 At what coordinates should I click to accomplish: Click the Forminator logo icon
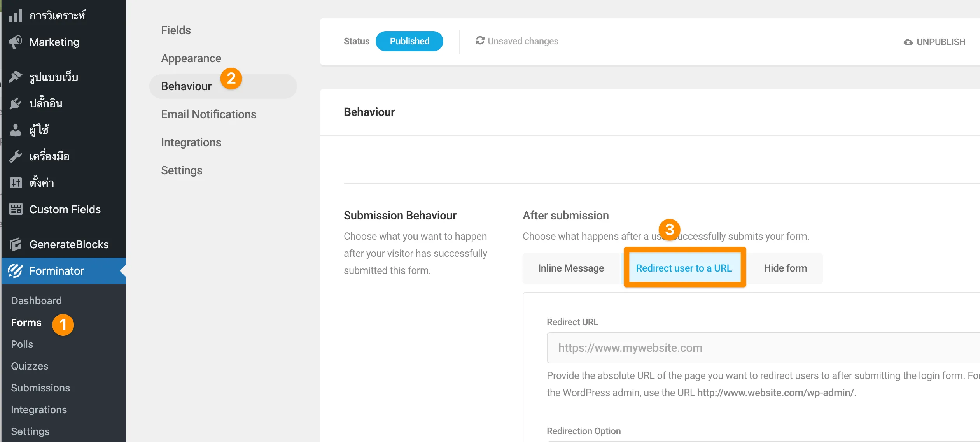point(16,271)
